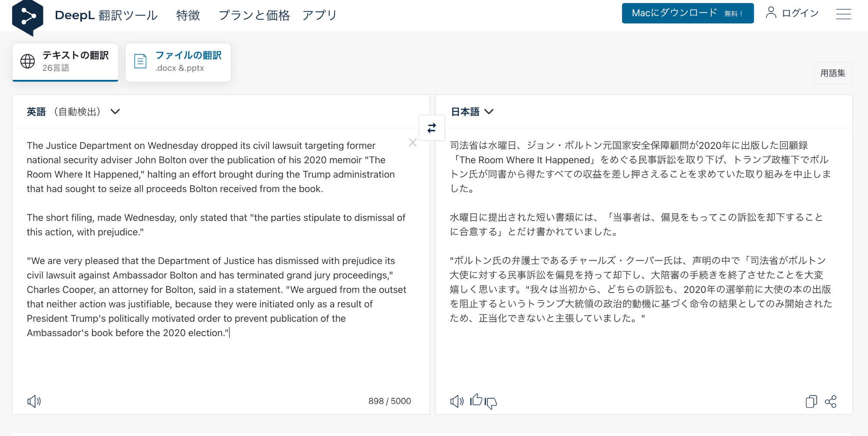Switch to the ファイルの翻訳 tab
This screenshot has height=436, width=868.
178,62
